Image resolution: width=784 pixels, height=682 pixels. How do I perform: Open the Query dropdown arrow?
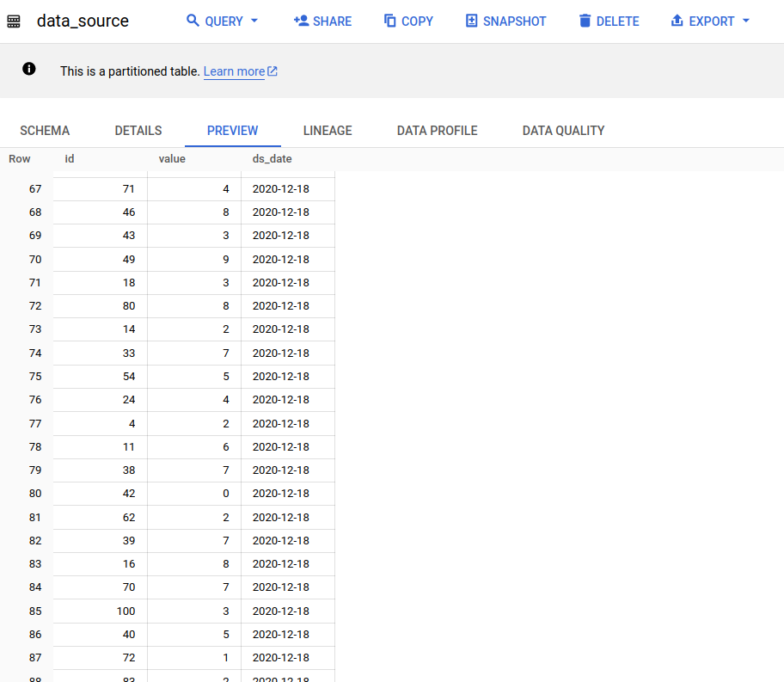(x=254, y=21)
